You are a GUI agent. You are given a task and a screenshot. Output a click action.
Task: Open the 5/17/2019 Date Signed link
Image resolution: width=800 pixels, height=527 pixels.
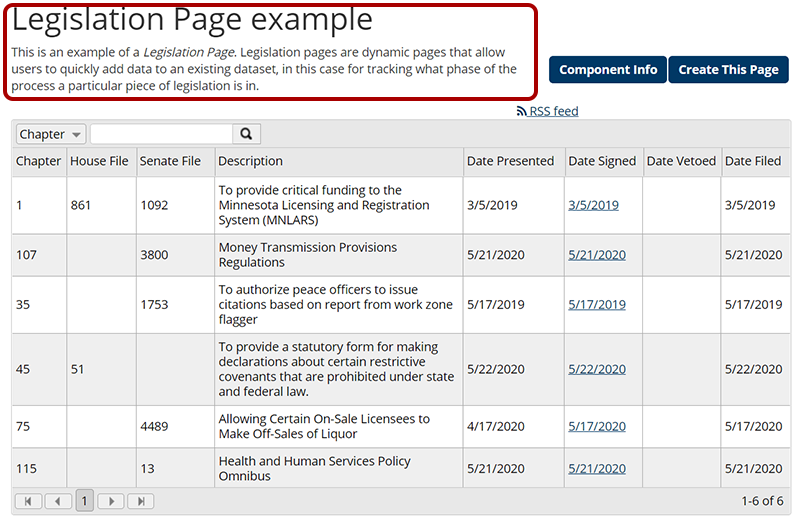[597, 305]
